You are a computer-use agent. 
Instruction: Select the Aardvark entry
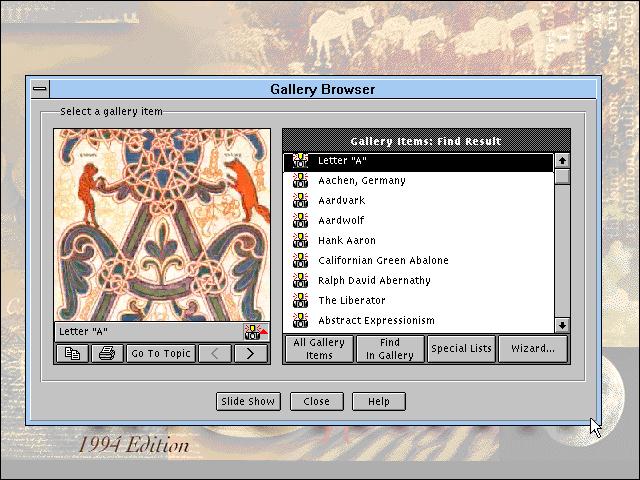coord(418,200)
